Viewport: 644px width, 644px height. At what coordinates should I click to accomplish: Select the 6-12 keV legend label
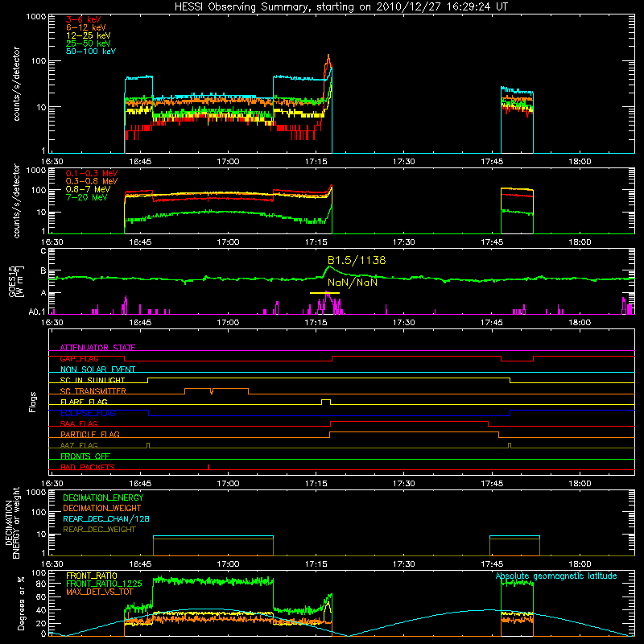[86, 27]
